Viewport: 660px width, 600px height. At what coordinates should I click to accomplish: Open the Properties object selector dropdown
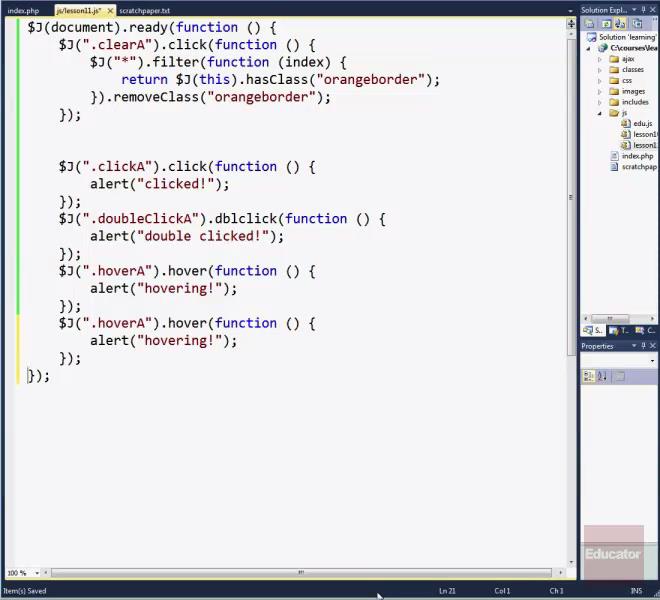point(652,361)
